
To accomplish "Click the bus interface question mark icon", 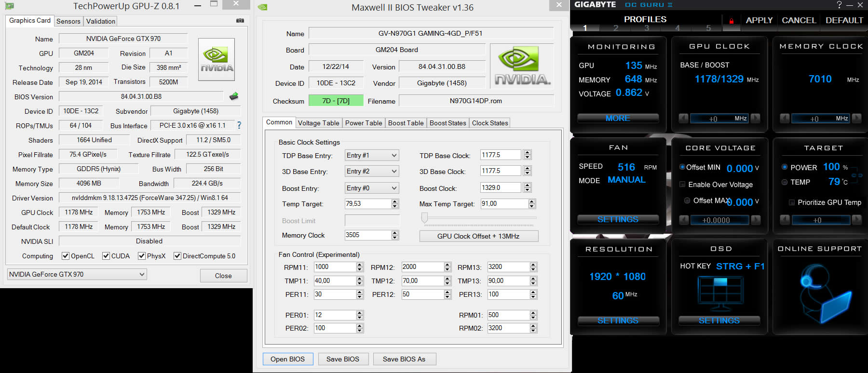I will (x=239, y=125).
